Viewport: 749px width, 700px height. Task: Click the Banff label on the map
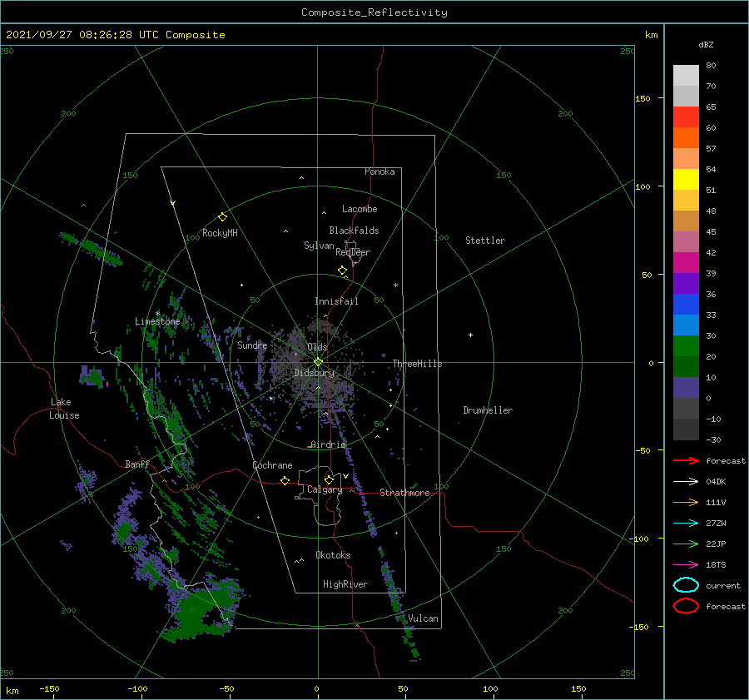pyautogui.click(x=137, y=464)
